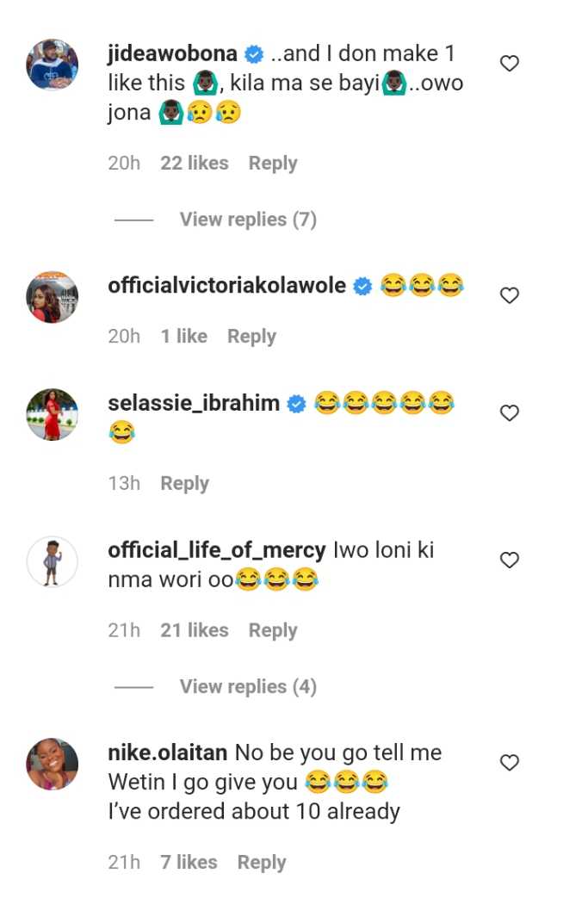The width and height of the screenshot is (588, 898).
Task: Show the 22 likes on jideawobona's comment
Action: pyautogui.click(x=195, y=163)
